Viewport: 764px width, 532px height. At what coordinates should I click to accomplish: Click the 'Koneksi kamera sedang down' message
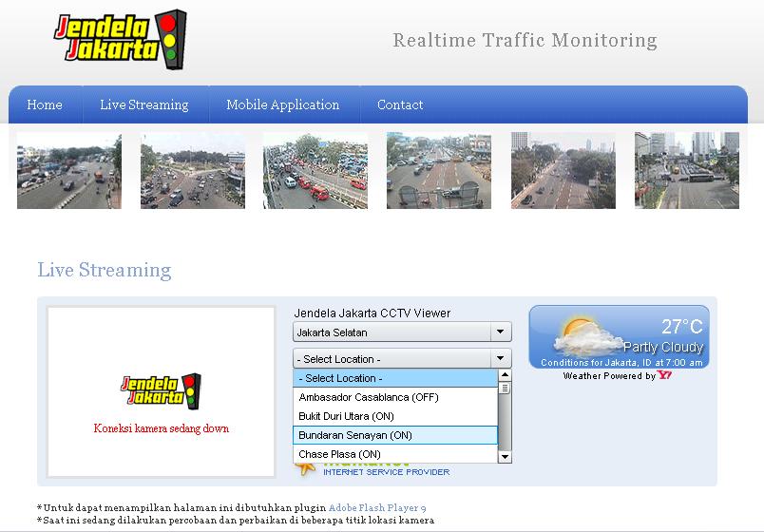point(162,428)
